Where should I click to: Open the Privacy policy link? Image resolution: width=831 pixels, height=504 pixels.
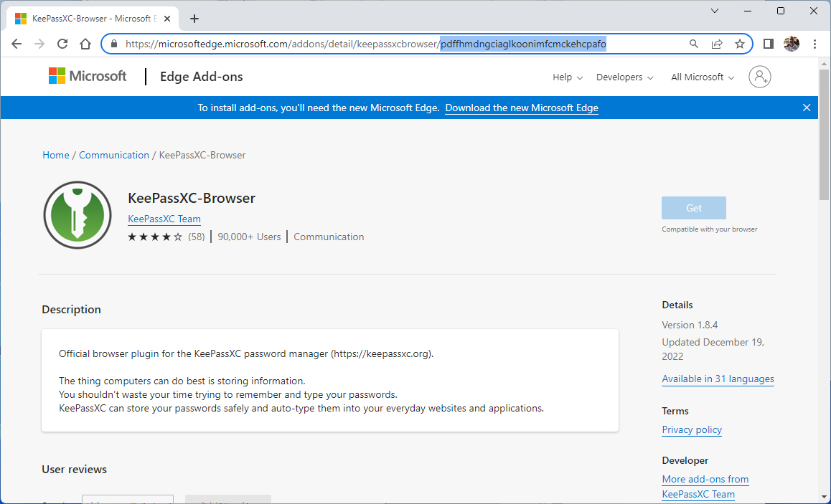[x=691, y=429]
